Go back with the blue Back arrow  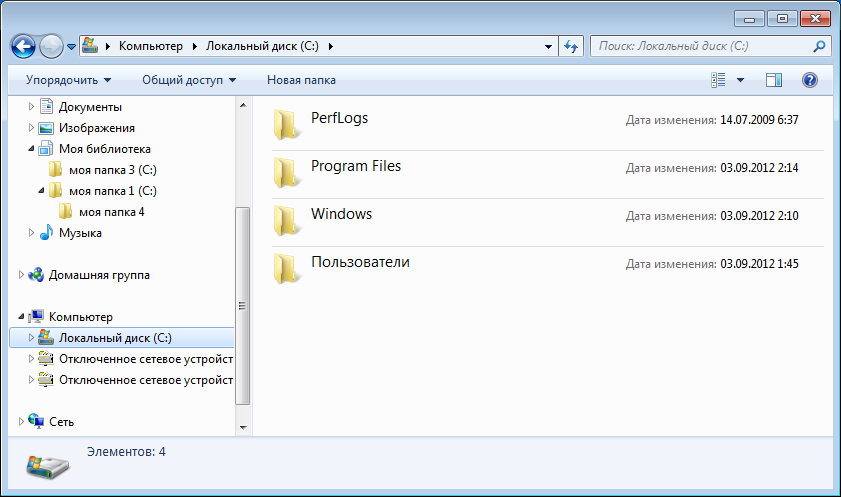23,47
